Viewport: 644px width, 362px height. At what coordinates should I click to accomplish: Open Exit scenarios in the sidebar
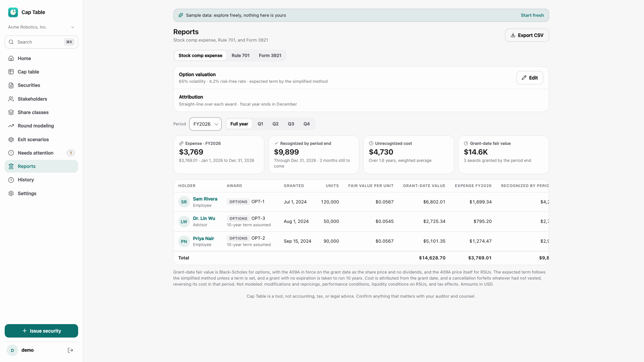pos(41,139)
